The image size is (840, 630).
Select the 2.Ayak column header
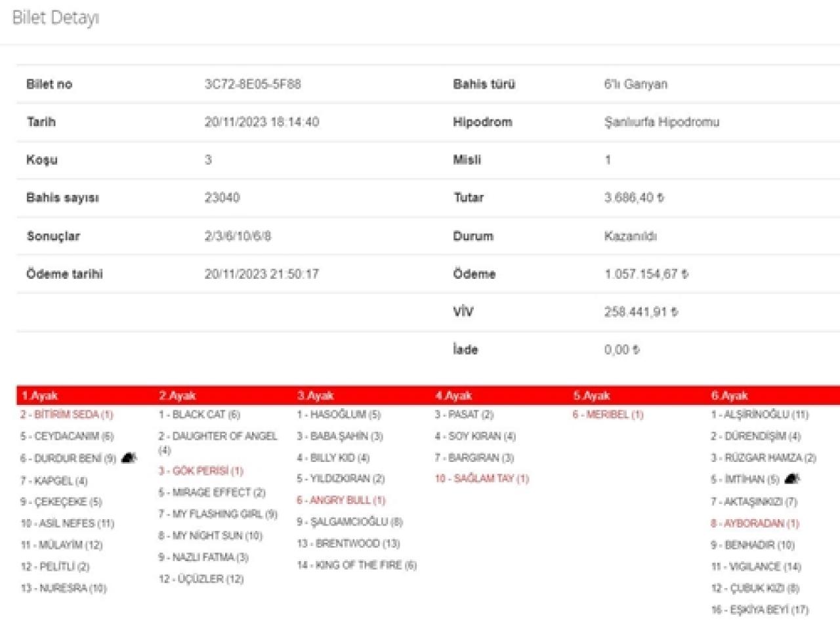pyautogui.click(x=177, y=396)
